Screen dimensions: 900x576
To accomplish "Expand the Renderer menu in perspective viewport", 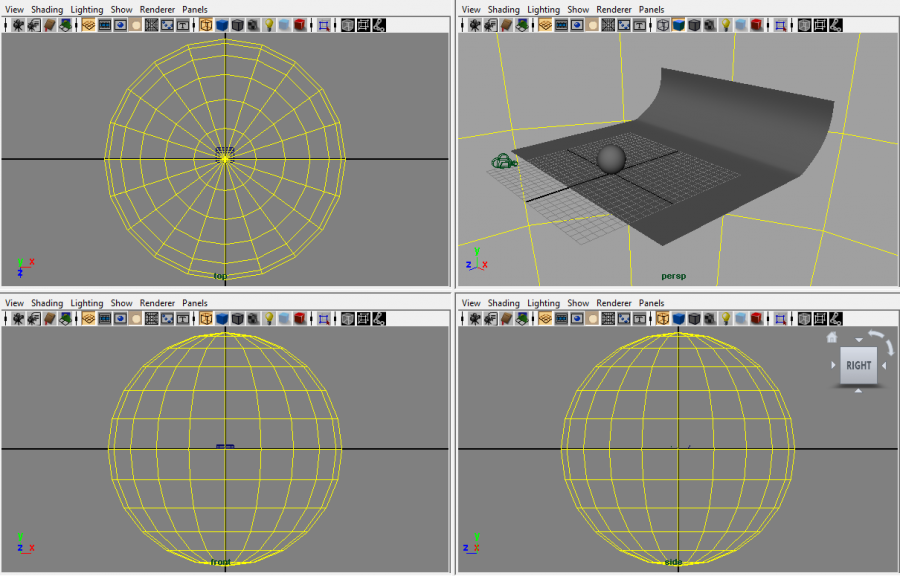I will click(x=614, y=9).
